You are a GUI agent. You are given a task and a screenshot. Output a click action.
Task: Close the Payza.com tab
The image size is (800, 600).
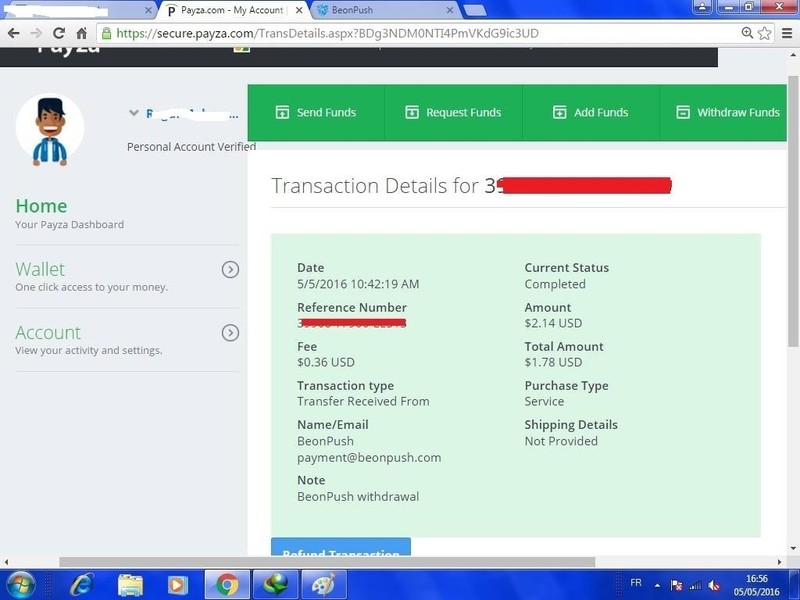point(299,10)
